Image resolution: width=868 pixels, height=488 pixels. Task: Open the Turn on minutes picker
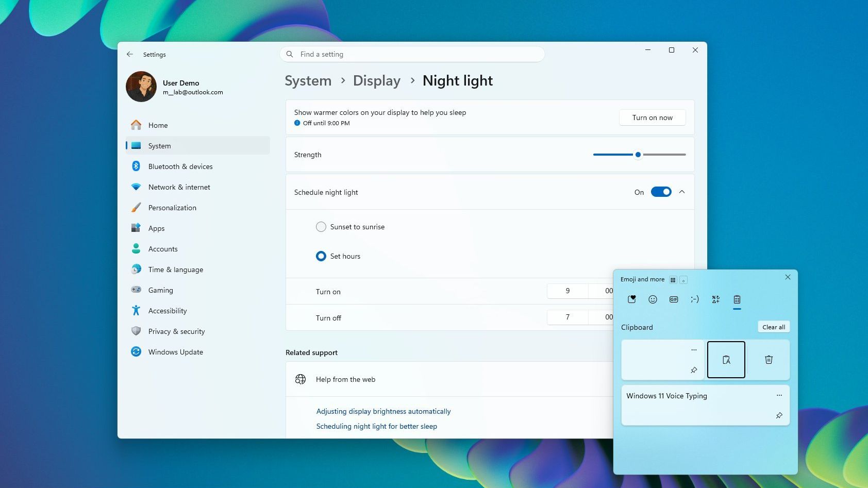tap(601, 291)
